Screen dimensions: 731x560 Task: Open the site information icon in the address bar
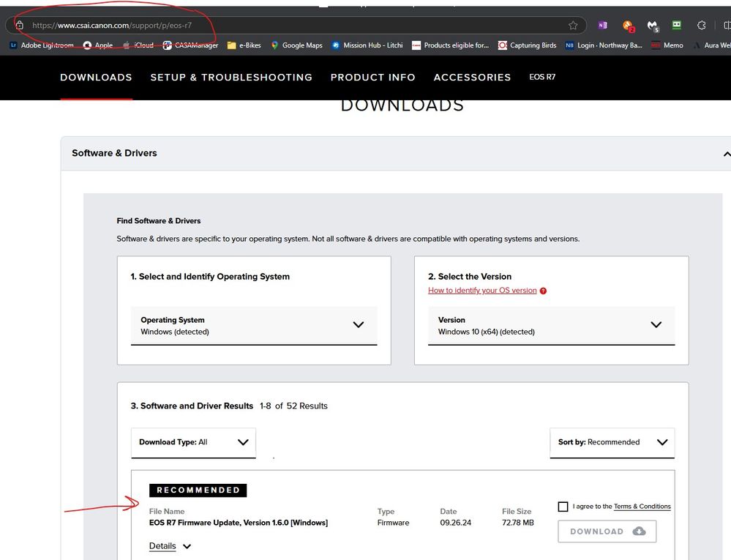tap(18, 24)
